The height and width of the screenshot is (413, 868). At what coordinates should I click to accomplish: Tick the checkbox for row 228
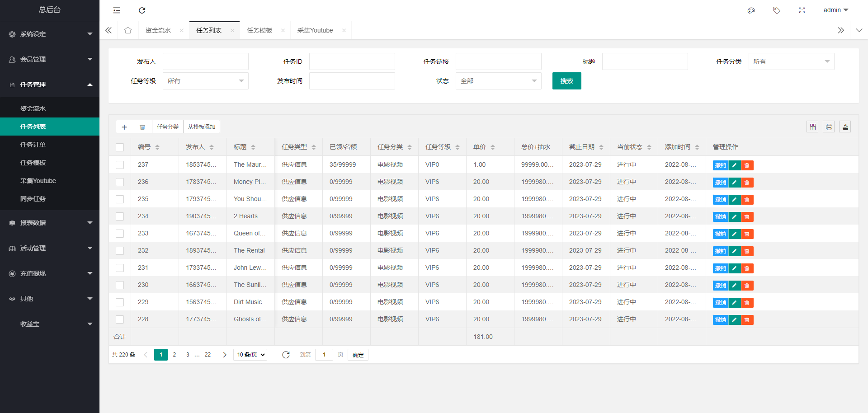click(x=120, y=319)
